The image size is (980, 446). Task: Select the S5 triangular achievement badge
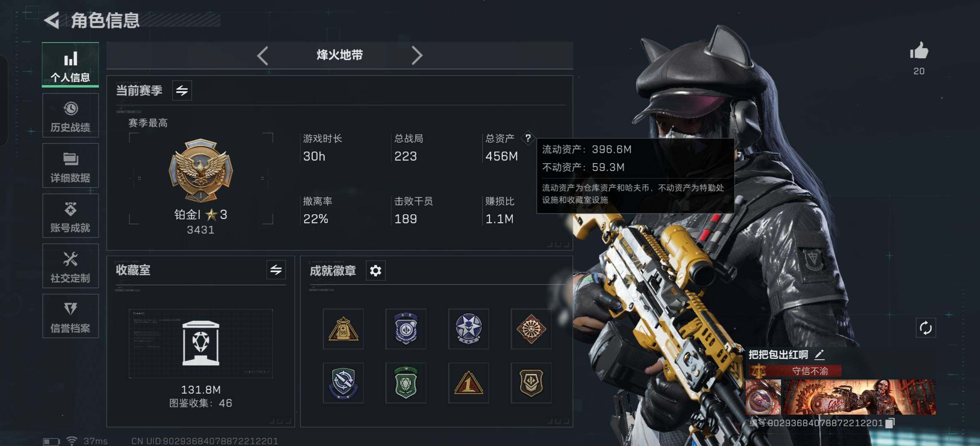(343, 329)
